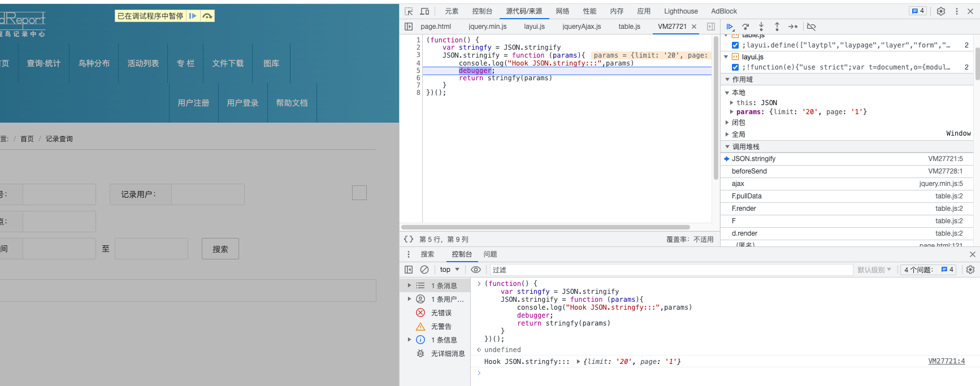Expand the params object in the scope panel
Image resolution: width=980 pixels, height=386 pixels.
point(732,112)
